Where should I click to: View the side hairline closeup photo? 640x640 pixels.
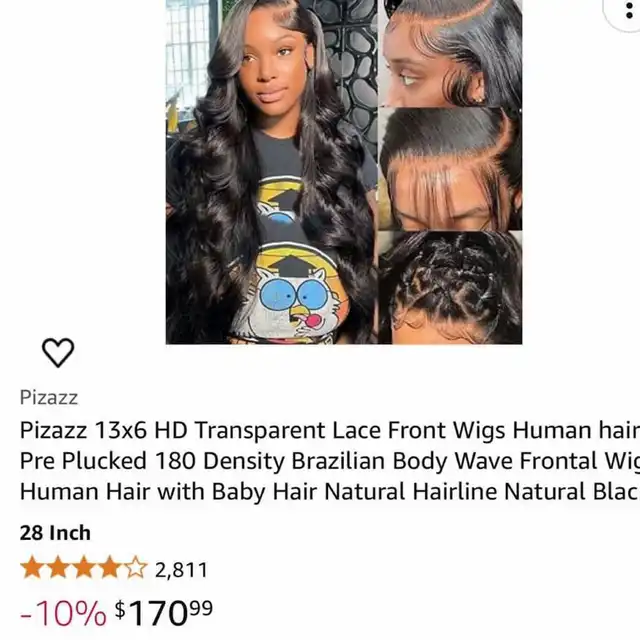451,53
